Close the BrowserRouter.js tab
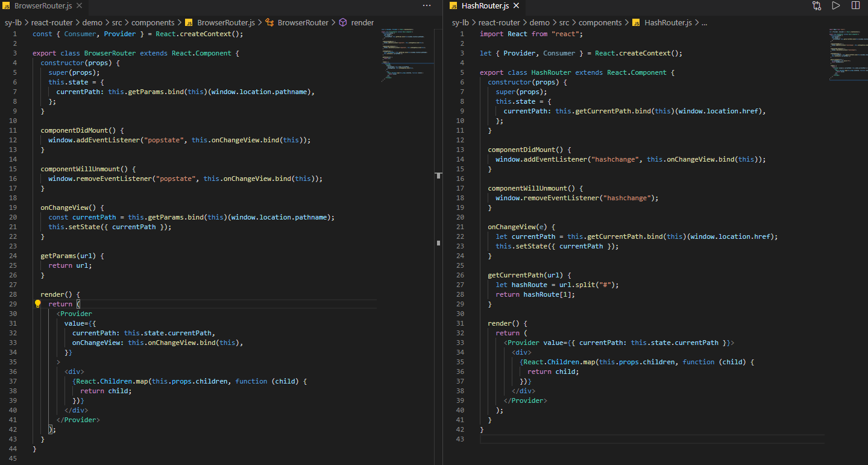Image resolution: width=868 pixels, height=465 pixels. point(79,5)
